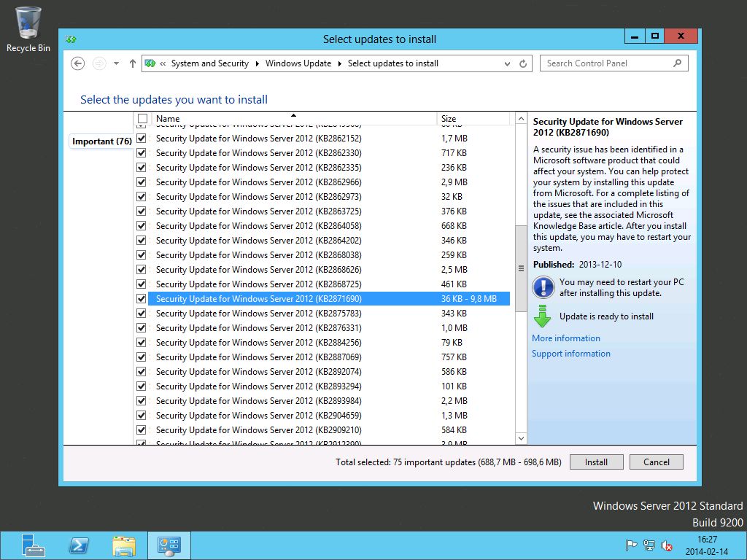
Task: Refresh the Select updates page
Action: 523,64
